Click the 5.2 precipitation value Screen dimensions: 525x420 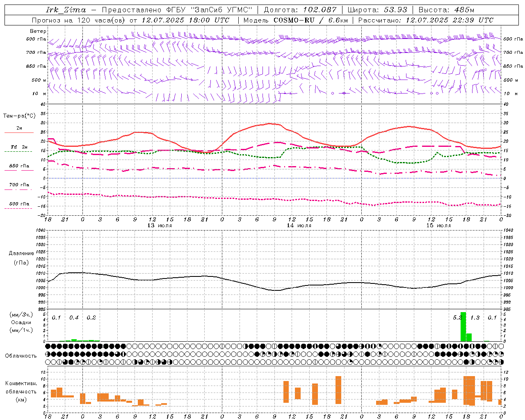457,318
